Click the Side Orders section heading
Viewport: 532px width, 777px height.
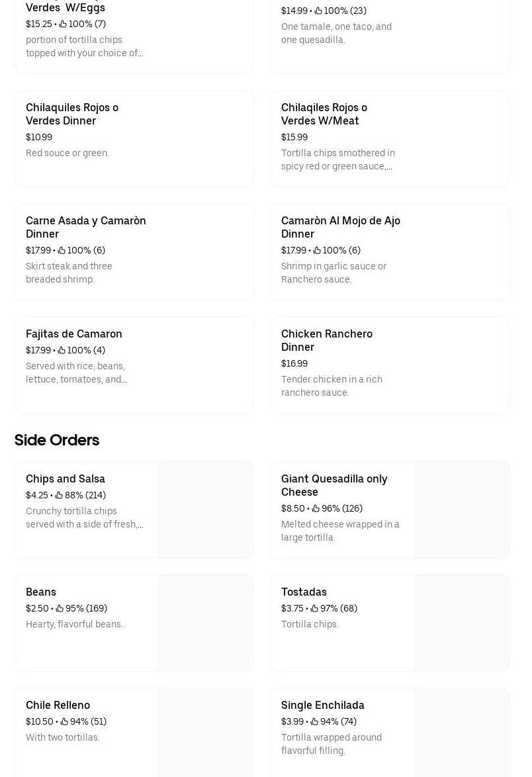click(x=57, y=440)
